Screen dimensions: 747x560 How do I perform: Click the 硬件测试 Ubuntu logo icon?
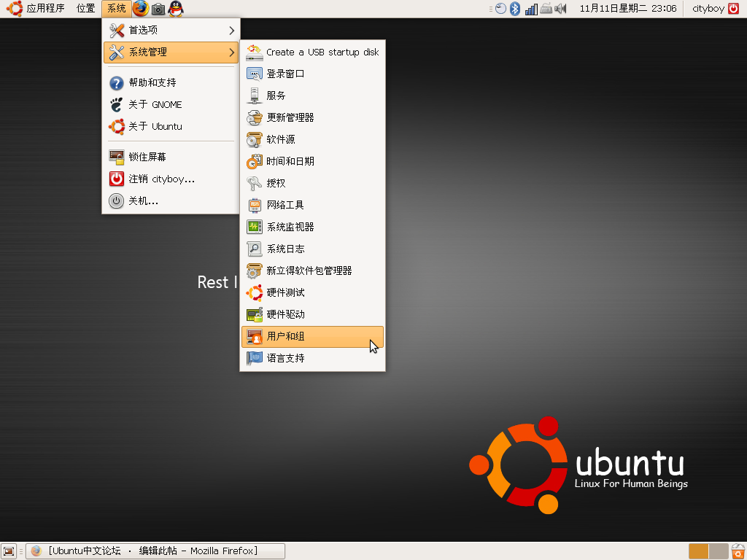[x=255, y=293]
